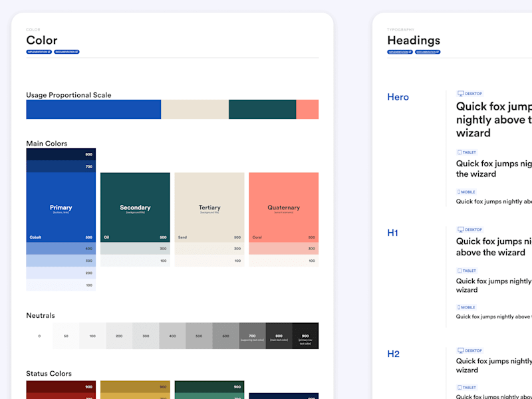Click the Tablet device tag in H1 section

coord(467,271)
